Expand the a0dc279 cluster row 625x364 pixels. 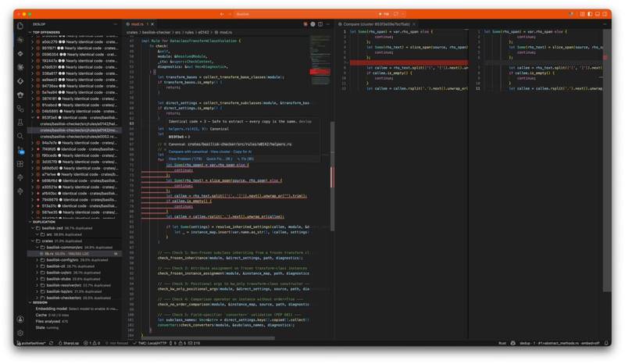point(33,42)
